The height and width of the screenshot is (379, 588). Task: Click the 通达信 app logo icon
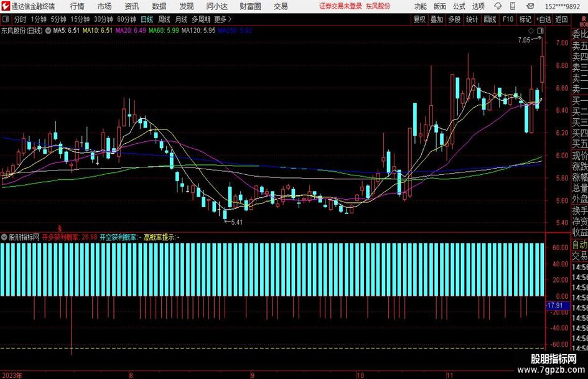point(6,6)
